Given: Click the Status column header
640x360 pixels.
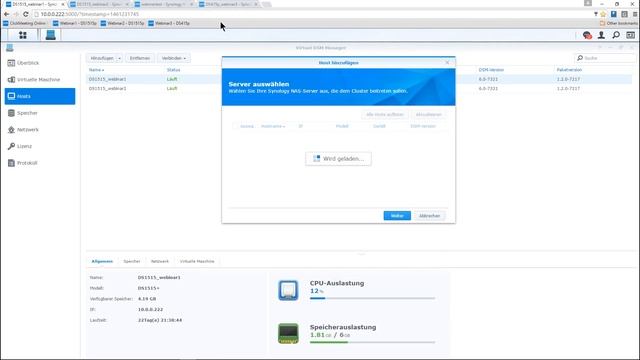Looking at the screenshot, I should tap(173, 70).
